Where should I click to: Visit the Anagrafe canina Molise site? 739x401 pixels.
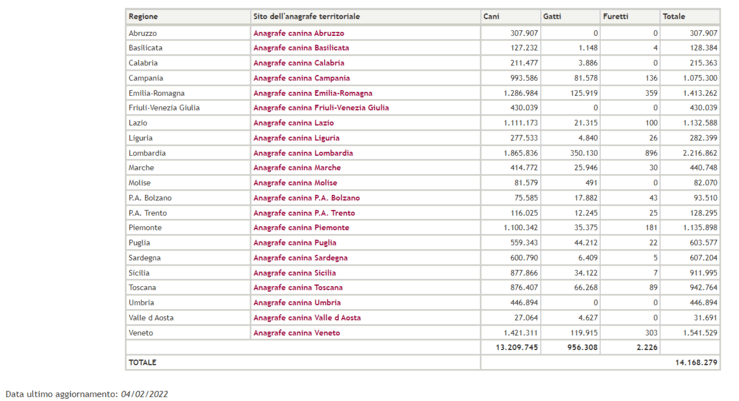(296, 183)
